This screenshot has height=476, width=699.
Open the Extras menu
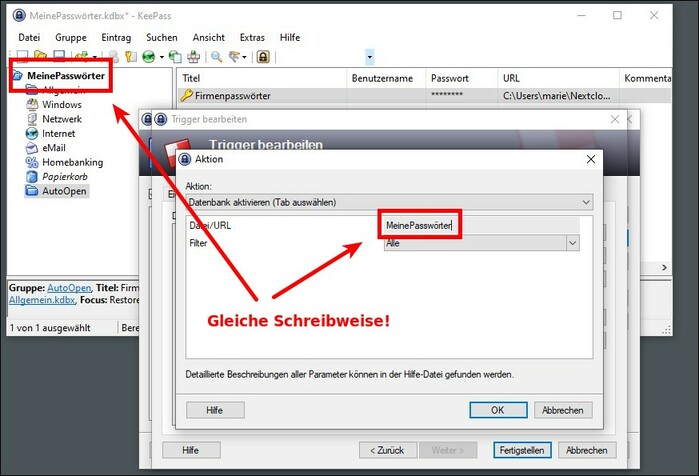(x=252, y=37)
